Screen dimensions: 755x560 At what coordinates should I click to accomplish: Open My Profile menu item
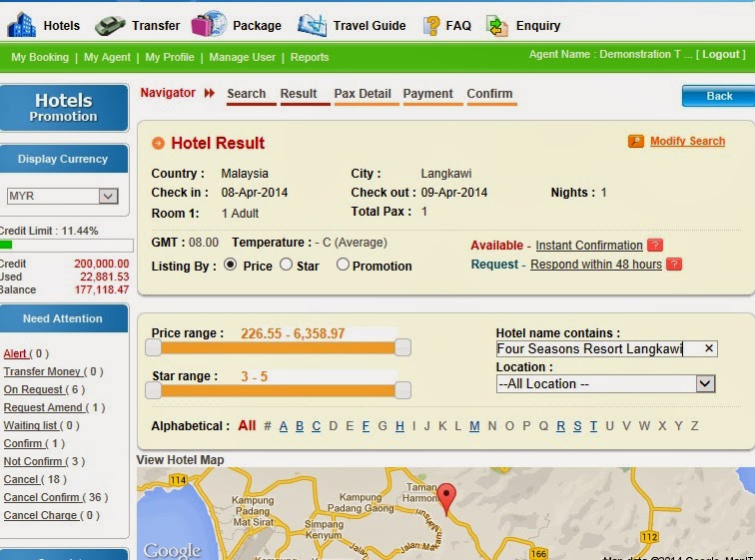(x=170, y=57)
